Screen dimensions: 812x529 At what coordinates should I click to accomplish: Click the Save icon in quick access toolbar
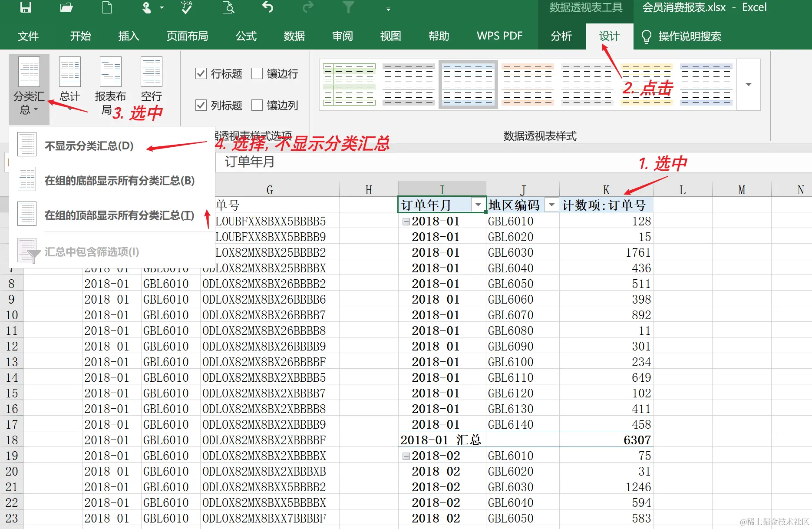26,7
